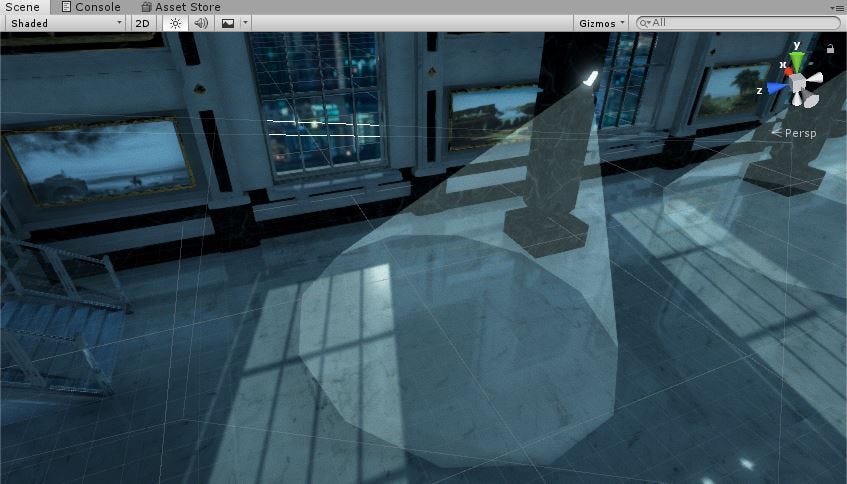The height and width of the screenshot is (484, 847).
Task: Open the Shaded draw mode dropdown
Action: coord(65,23)
